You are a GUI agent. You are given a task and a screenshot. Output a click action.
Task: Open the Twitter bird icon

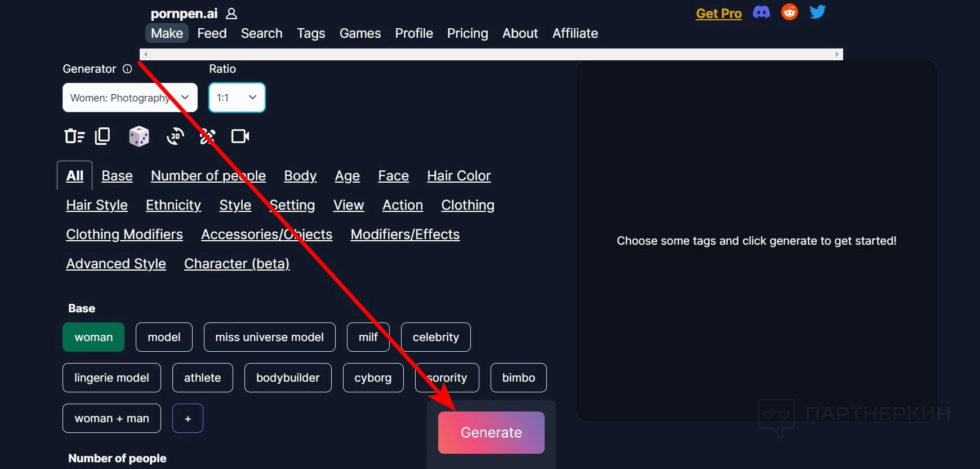click(817, 12)
